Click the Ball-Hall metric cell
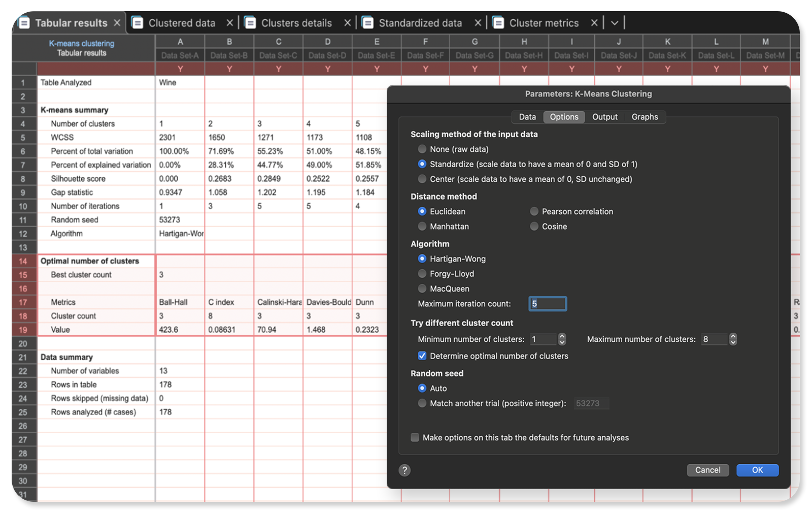Screen dimensions: 812x514 point(180,302)
